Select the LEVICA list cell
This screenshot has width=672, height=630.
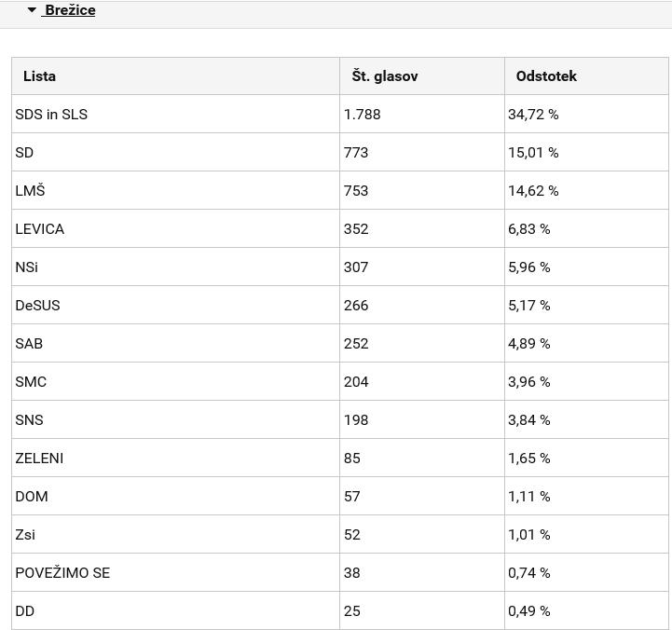coord(176,228)
